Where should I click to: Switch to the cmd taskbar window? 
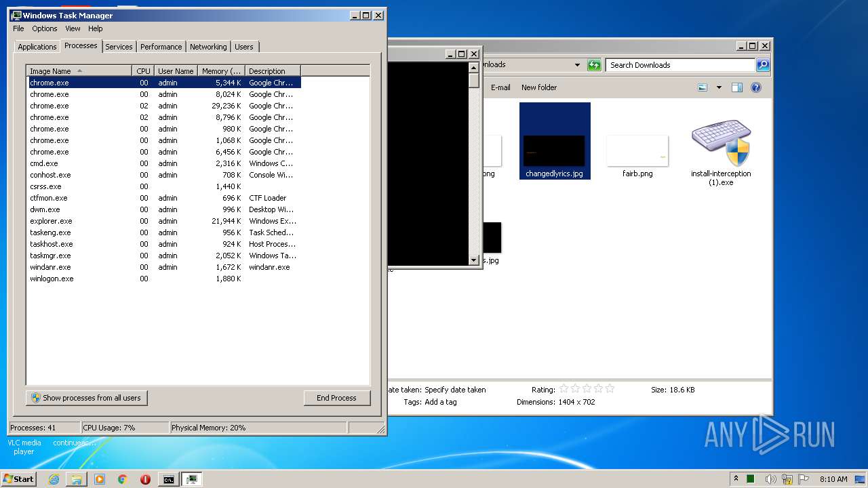click(x=168, y=479)
